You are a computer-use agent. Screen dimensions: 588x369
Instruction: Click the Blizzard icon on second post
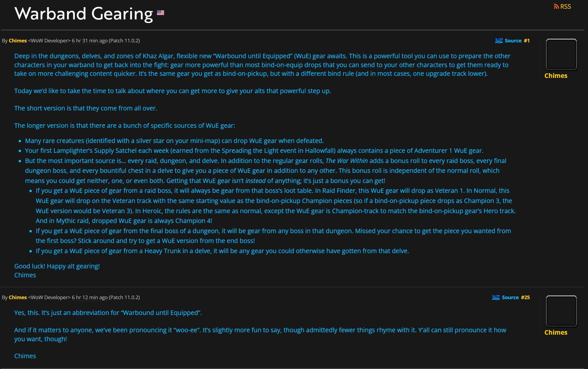(496, 297)
